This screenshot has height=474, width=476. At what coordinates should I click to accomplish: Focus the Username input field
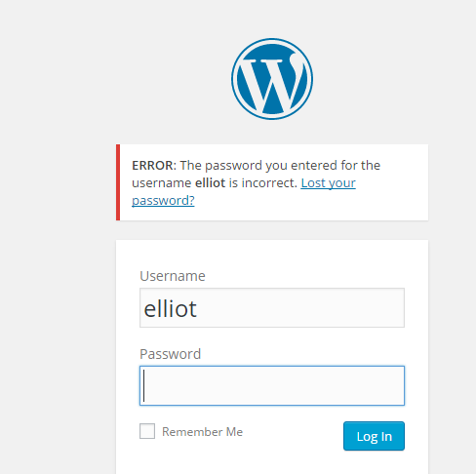coord(272,307)
